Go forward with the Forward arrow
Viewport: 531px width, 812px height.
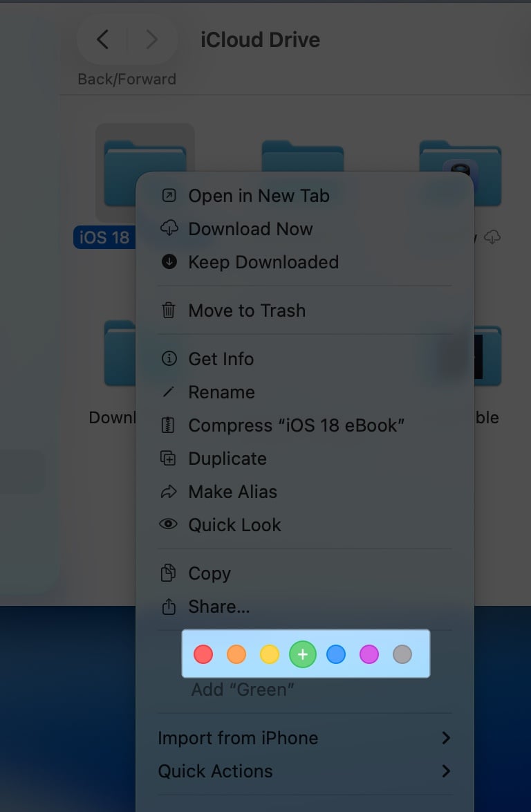pos(151,39)
